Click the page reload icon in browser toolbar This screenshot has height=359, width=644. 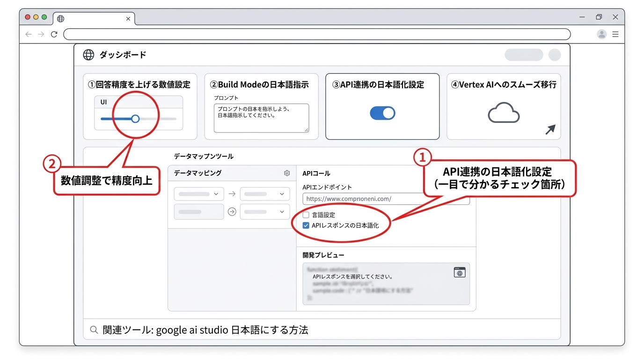click(x=54, y=34)
